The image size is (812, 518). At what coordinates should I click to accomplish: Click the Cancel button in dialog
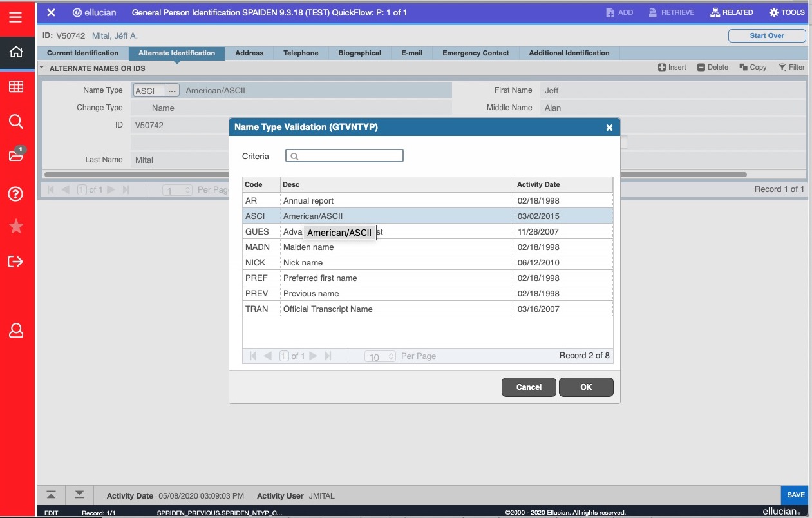529,387
